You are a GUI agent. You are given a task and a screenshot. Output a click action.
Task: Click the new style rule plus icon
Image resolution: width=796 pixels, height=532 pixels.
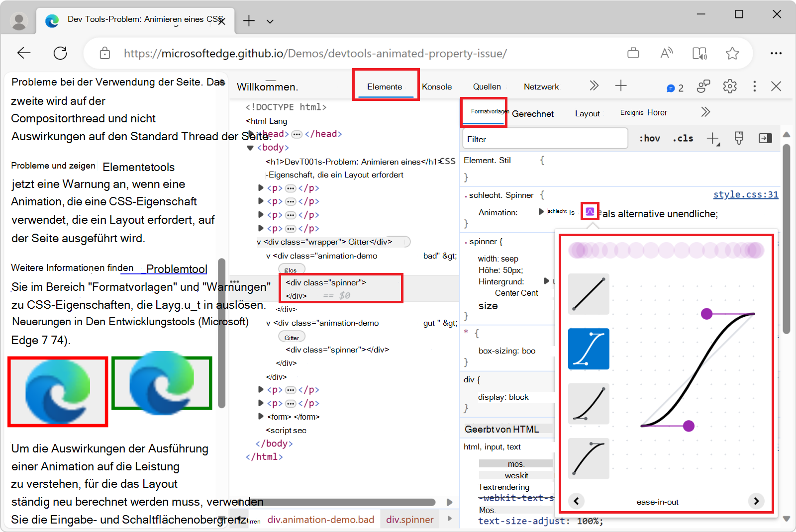(713, 139)
